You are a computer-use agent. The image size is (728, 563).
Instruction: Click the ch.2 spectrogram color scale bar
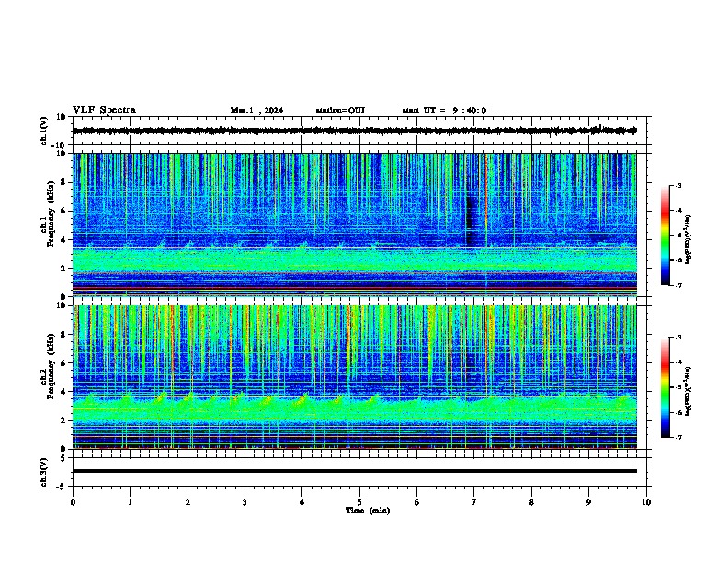coord(665,387)
